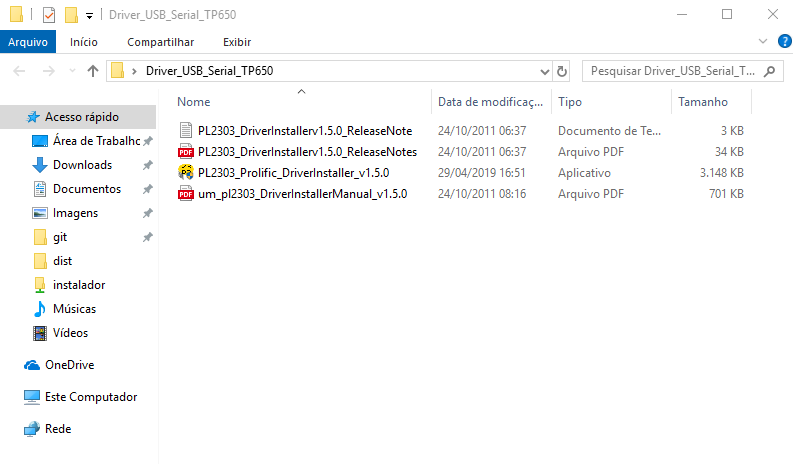
Task: Click the text document icon of ReleaseNote
Action: click(186, 131)
